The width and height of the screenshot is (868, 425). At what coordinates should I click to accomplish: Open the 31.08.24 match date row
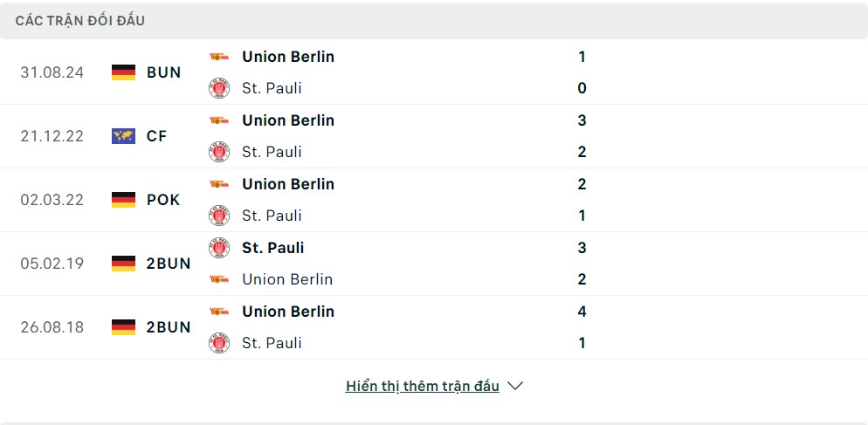click(434, 72)
